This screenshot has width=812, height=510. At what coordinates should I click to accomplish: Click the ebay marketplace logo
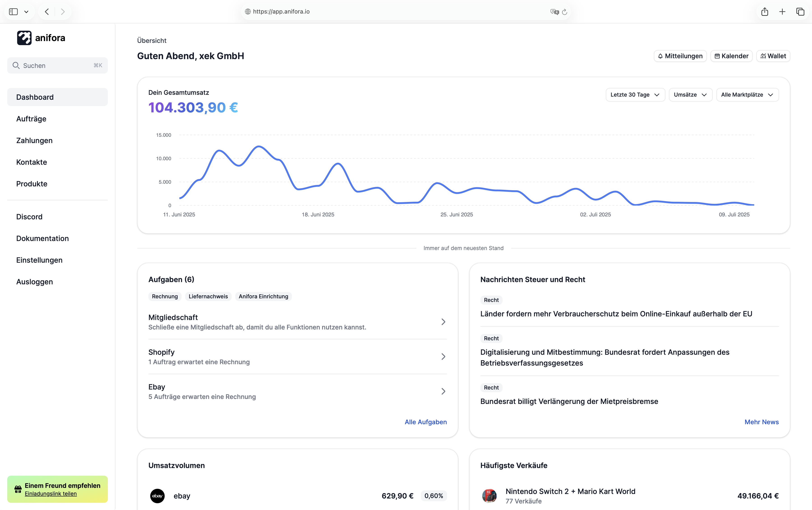tap(157, 496)
